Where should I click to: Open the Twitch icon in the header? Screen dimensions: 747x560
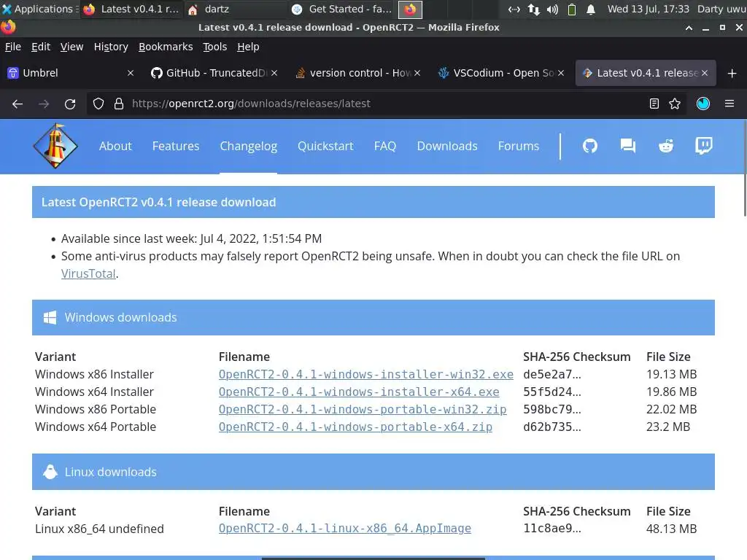704,146
